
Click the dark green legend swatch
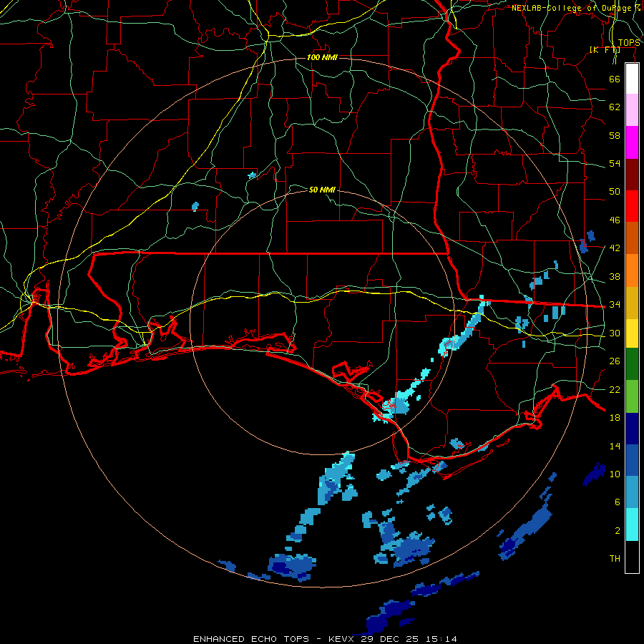632,364
